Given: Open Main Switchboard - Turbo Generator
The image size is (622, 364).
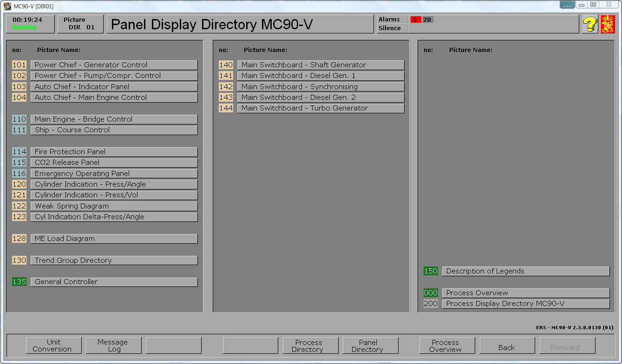Looking at the screenshot, I should click(x=321, y=108).
